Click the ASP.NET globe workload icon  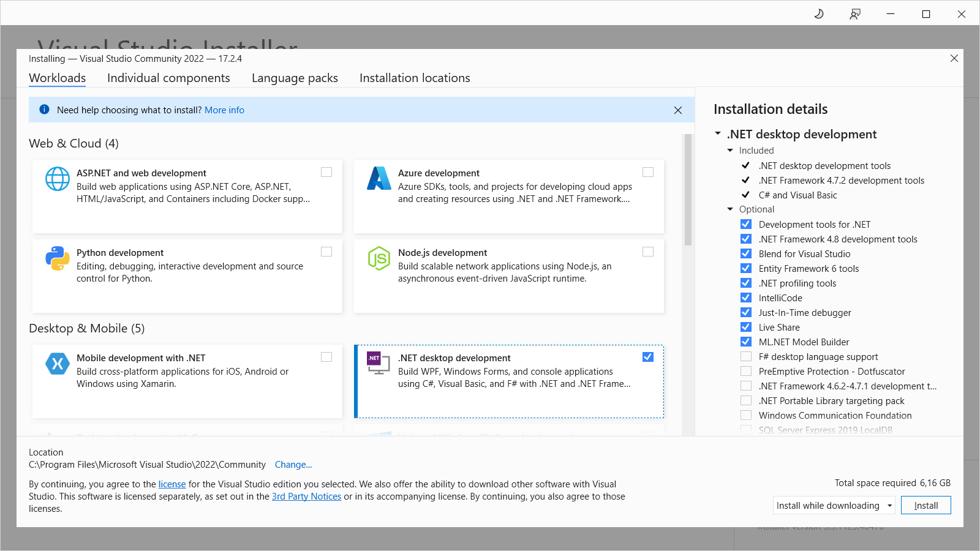coord(58,179)
